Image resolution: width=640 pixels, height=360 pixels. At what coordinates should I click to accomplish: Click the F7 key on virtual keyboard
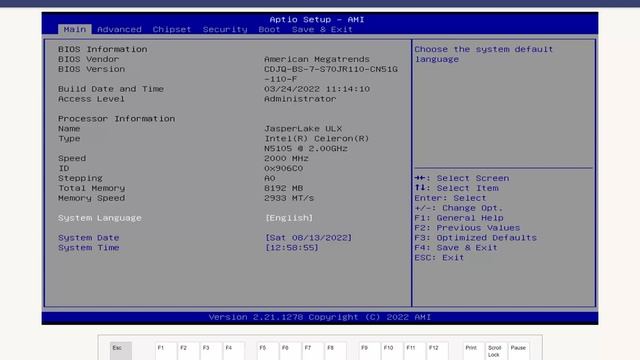point(313,351)
